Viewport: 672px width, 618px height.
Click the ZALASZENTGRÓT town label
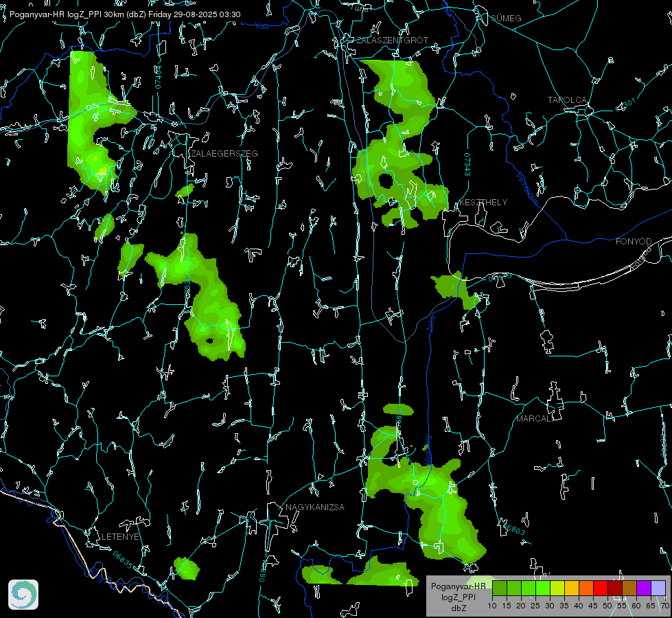392,41
